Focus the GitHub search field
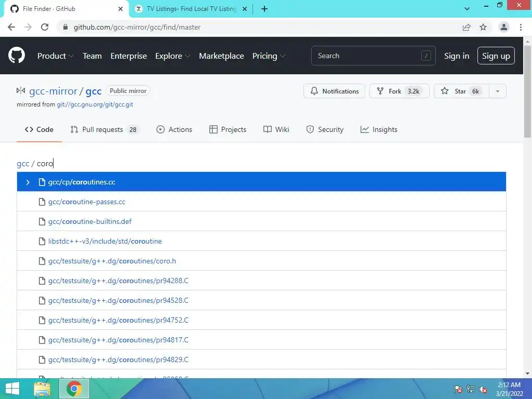 [373, 56]
